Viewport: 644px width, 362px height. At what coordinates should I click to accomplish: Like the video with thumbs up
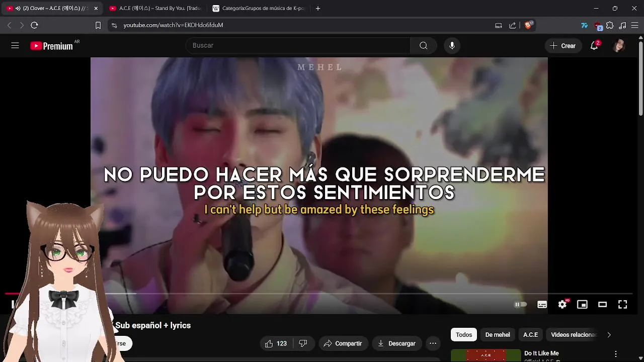[276, 343]
